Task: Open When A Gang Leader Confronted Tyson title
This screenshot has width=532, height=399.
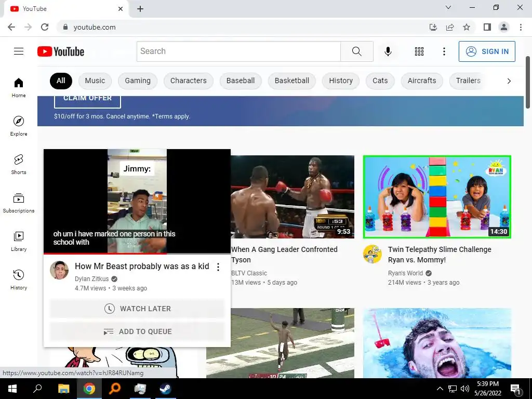Action: [284, 255]
